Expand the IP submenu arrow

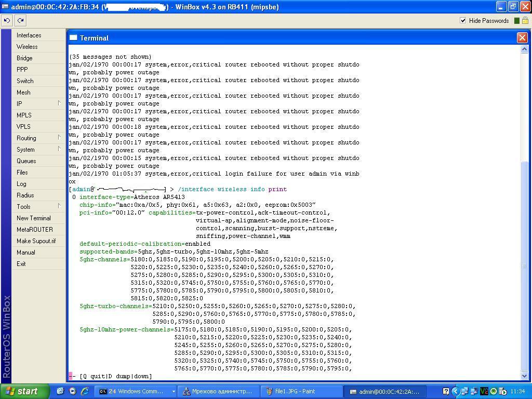click(58, 104)
